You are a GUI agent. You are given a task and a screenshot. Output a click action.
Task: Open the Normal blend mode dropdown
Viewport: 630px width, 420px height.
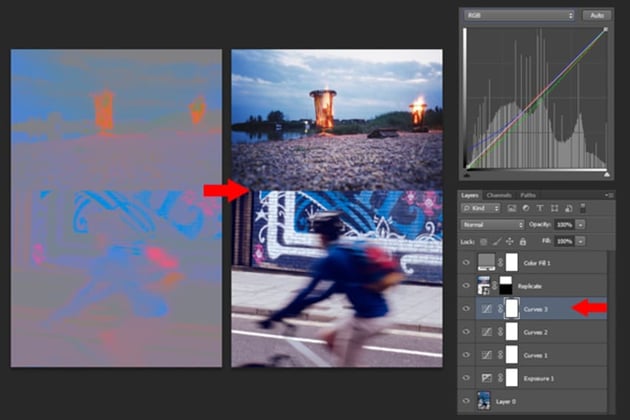point(493,225)
